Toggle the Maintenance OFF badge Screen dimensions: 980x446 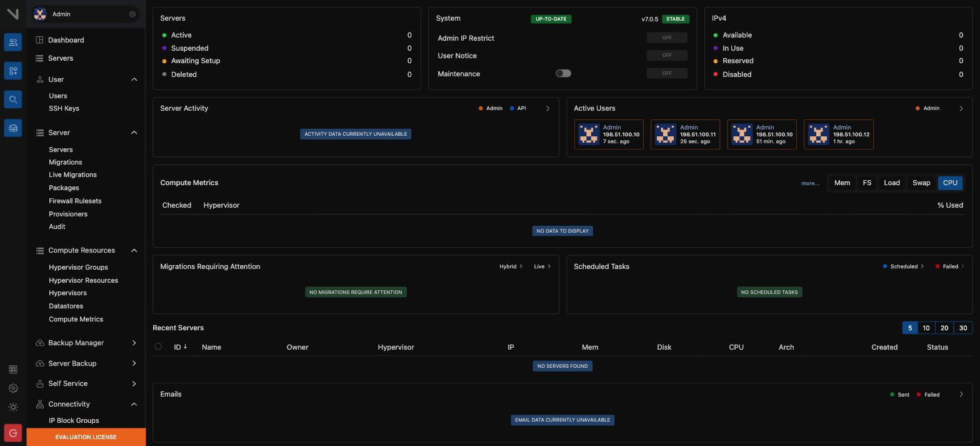coord(667,73)
